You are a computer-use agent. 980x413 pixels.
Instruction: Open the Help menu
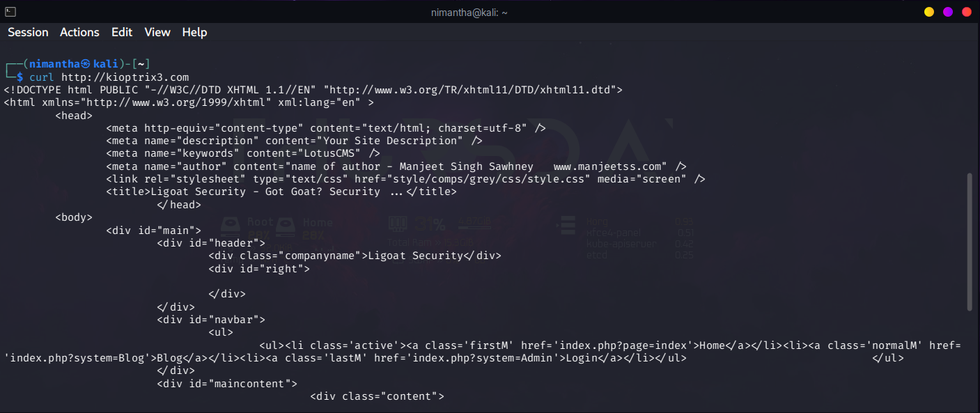(x=194, y=32)
